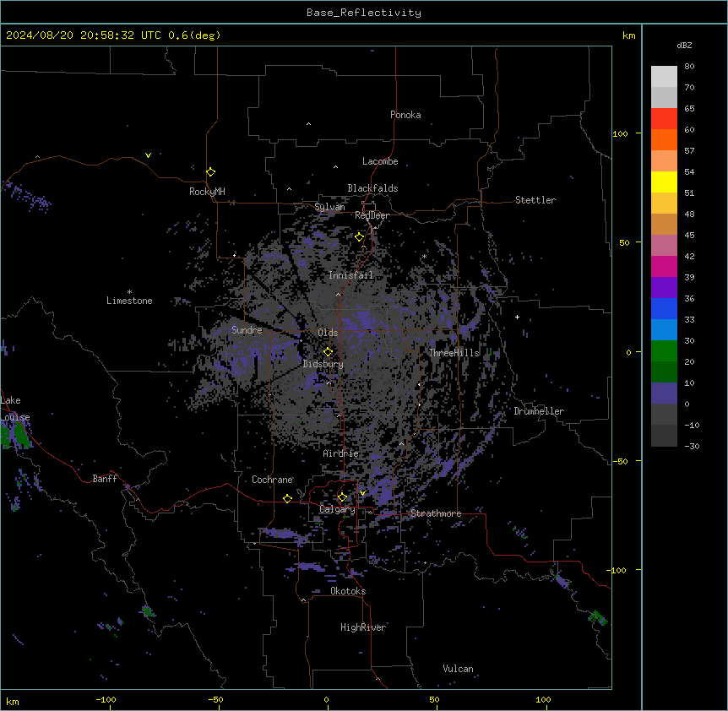Select the slate-purple 0-10 dBZ legend swatch
Viewport: 728px width, 711px height.
[x=664, y=393]
